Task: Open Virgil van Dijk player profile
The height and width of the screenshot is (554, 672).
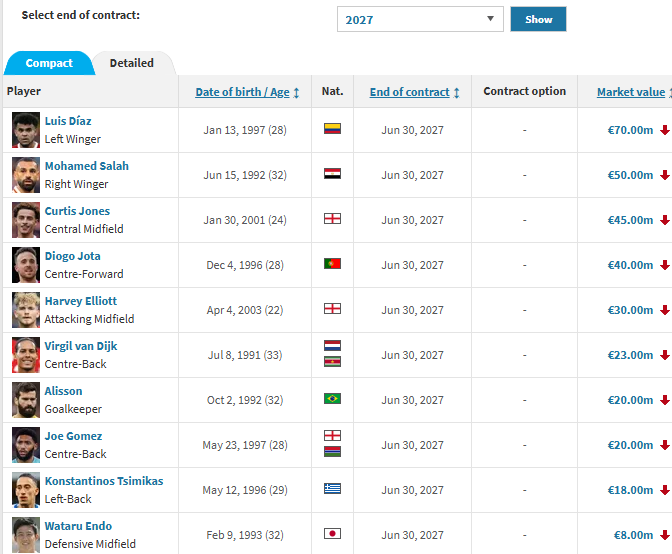Action: click(x=81, y=346)
